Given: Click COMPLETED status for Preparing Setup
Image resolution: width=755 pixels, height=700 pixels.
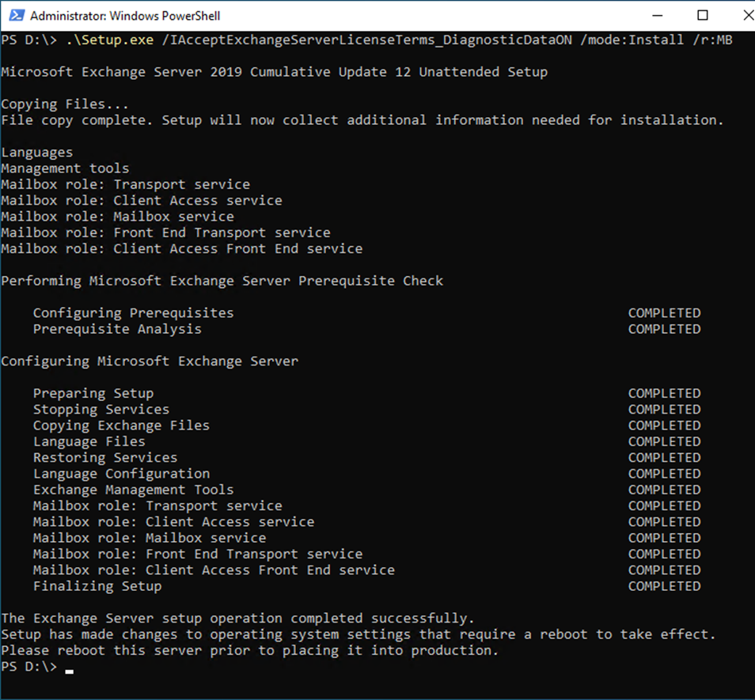Looking at the screenshot, I should [x=665, y=394].
